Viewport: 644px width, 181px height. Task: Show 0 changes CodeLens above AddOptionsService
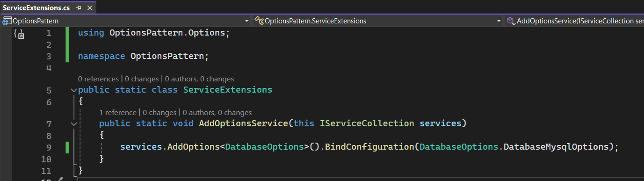(160, 113)
